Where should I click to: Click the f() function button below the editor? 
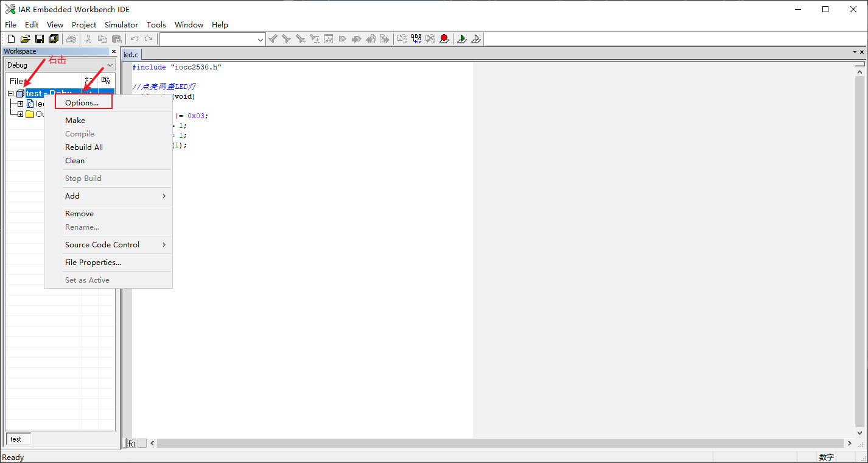pyautogui.click(x=131, y=444)
